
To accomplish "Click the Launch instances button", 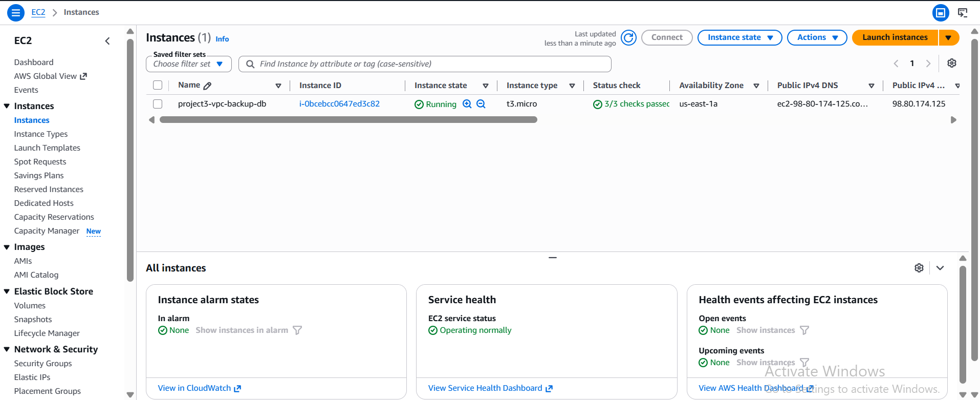I will 895,37.
